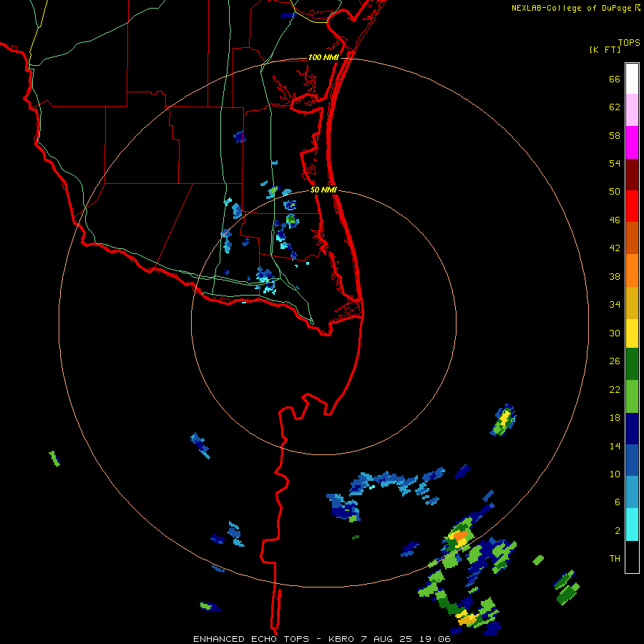Click the '19:06' timestamp in caption
Image resolution: width=644 pixels, height=644 pixels.
pyautogui.click(x=434, y=639)
